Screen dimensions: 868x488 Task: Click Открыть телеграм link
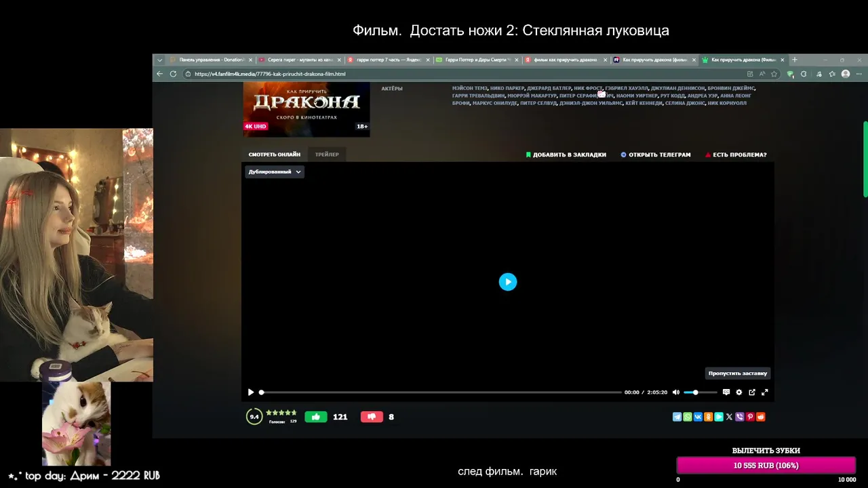(x=656, y=155)
